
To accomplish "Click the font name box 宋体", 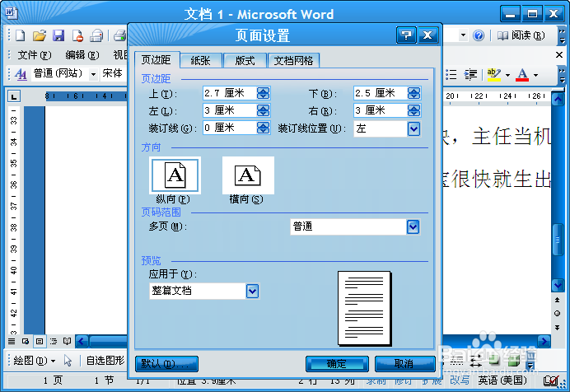I will pyautogui.click(x=114, y=74).
